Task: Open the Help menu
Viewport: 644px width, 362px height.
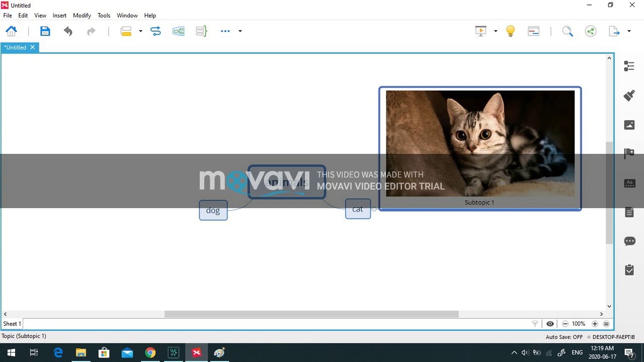Action: pyautogui.click(x=150, y=16)
